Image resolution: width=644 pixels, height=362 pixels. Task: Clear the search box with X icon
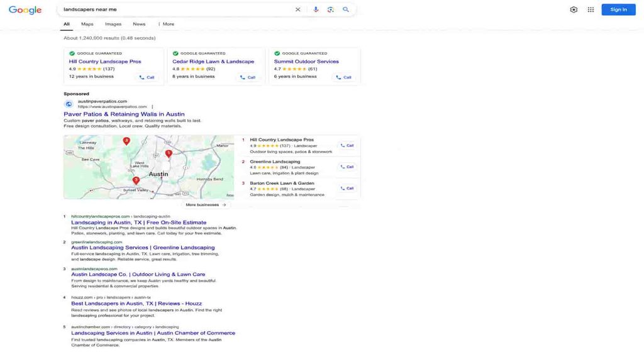pyautogui.click(x=297, y=9)
